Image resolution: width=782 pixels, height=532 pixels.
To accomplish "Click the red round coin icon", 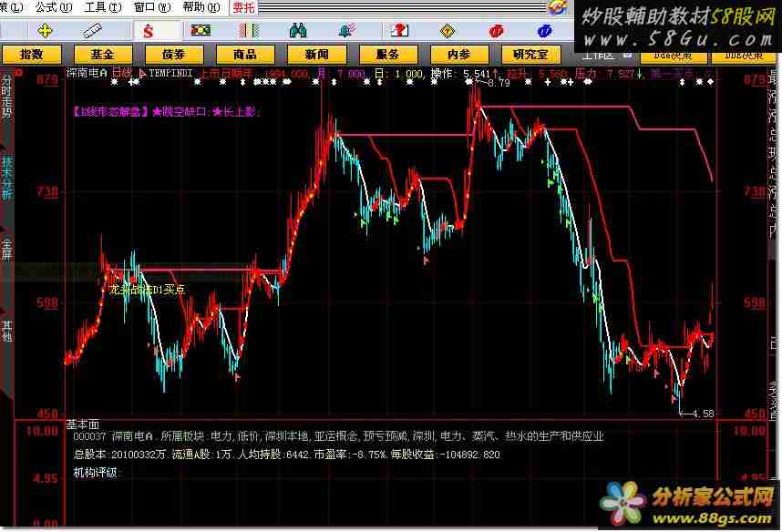I will click(497, 30).
